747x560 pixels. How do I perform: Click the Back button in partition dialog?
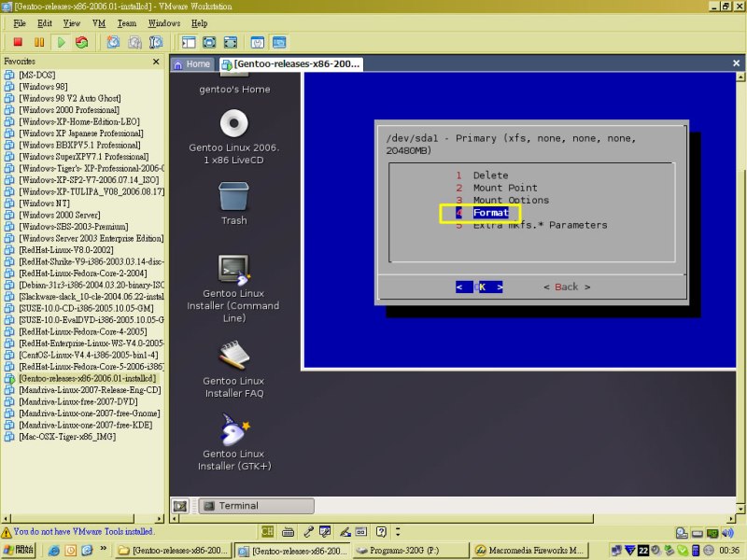(x=567, y=287)
